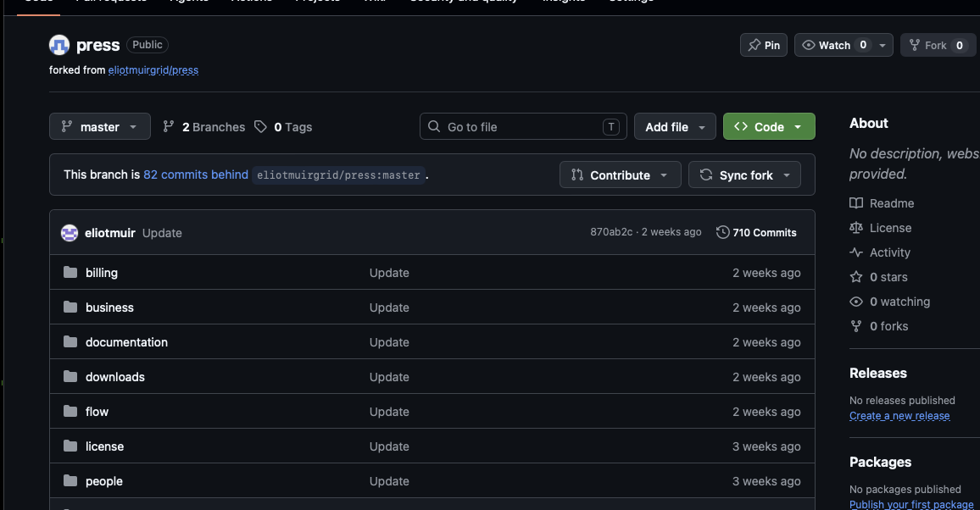Open the 82 commits behind link
Viewport: 980px width, 510px height.
196,175
